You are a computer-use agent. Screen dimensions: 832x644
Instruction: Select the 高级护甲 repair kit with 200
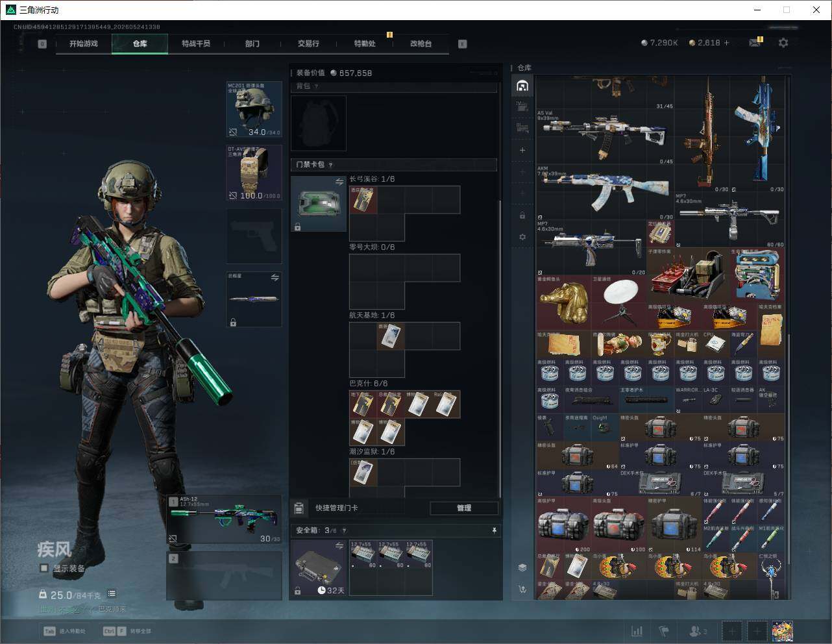pos(563,525)
